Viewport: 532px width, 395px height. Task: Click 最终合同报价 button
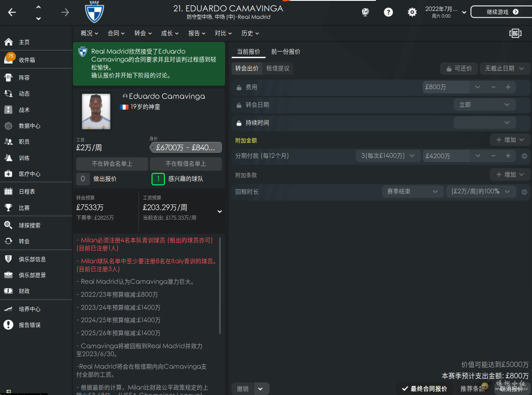(x=425, y=389)
